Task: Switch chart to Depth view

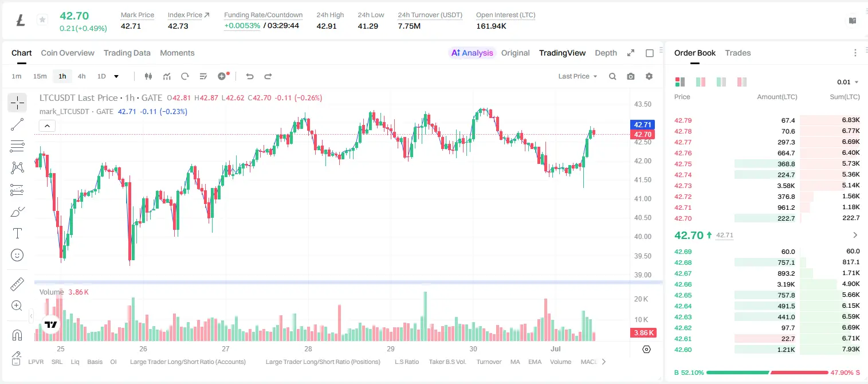Action: point(606,53)
